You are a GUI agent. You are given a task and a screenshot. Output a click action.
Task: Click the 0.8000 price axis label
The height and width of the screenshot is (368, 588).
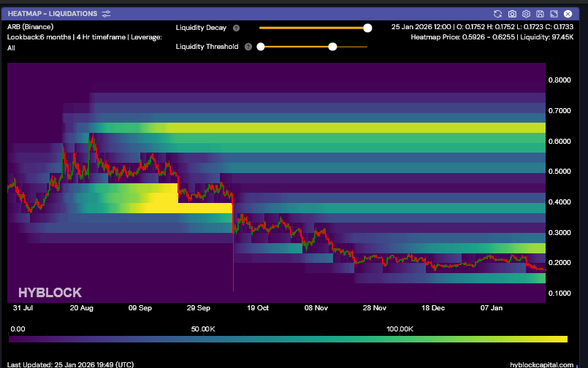pyautogui.click(x=560, y=80)
